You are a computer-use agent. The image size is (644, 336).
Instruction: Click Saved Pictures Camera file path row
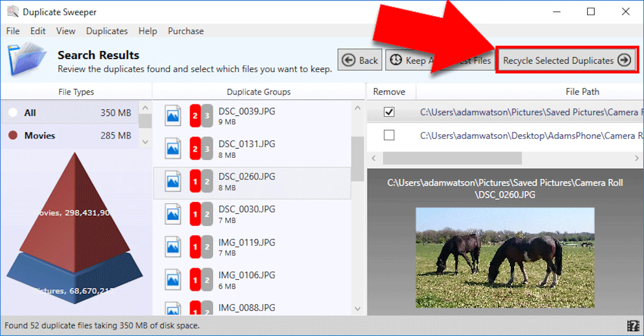tap(505, 112)
